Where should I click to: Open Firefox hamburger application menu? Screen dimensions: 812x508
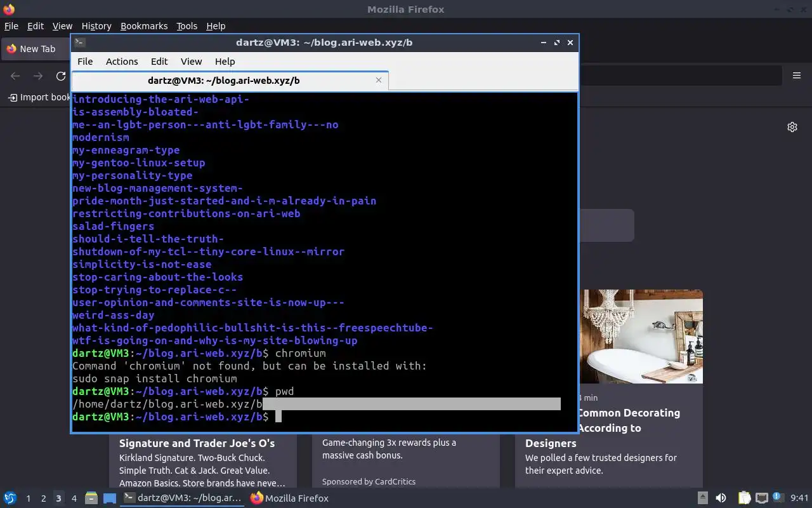[x=797, y=76]
